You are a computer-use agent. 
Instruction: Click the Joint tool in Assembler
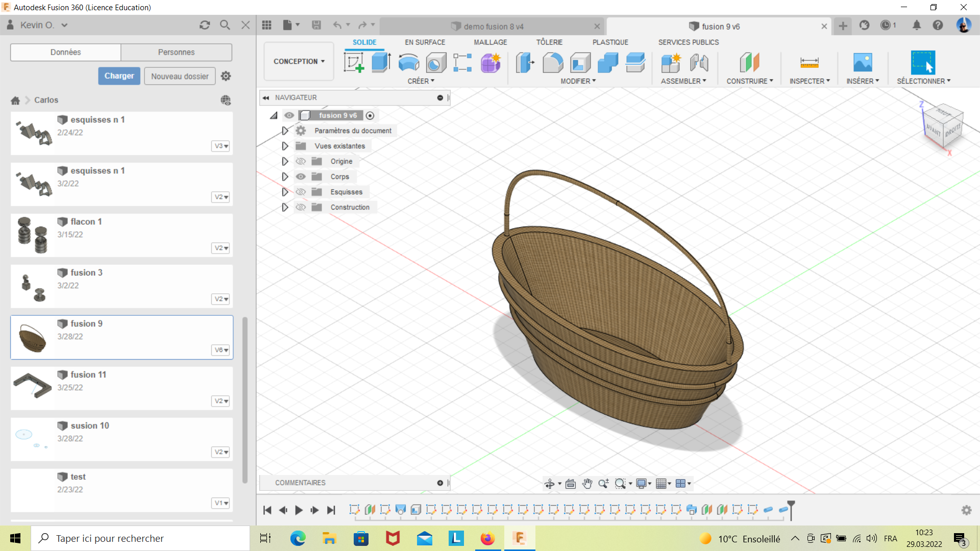tap(699, 63)
